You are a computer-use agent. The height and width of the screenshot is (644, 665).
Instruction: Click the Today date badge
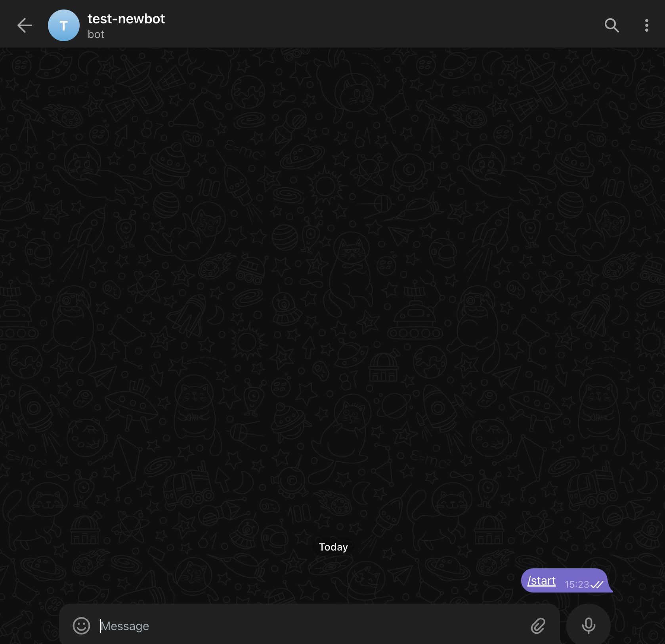point(333,547)
